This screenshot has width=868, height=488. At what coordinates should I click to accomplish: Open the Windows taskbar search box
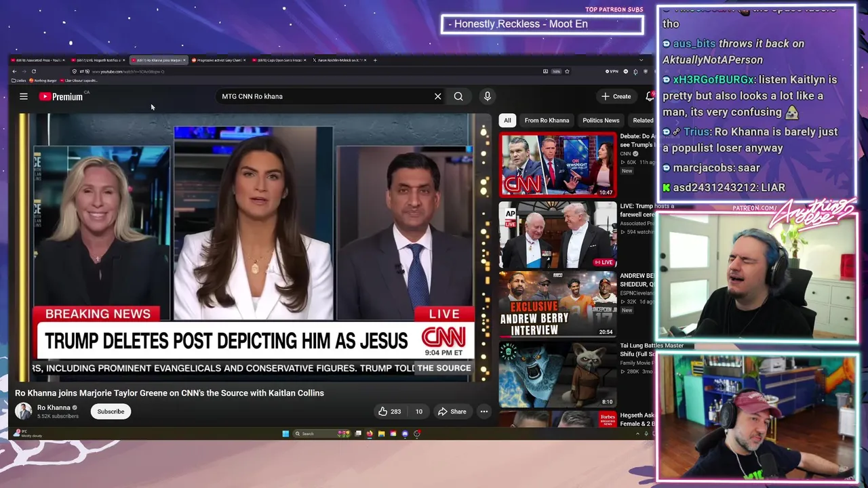(x=321, y=434)
